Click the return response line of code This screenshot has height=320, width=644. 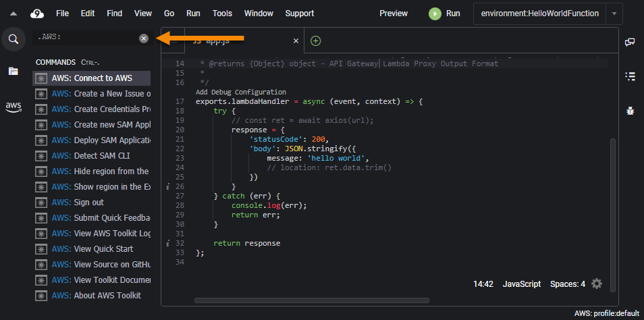(246, 243)
